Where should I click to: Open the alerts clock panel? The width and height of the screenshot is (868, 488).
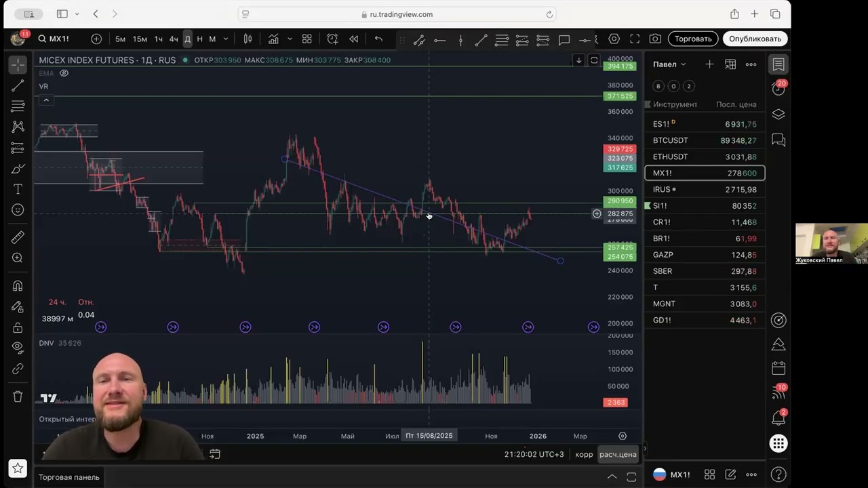(778, 89)
